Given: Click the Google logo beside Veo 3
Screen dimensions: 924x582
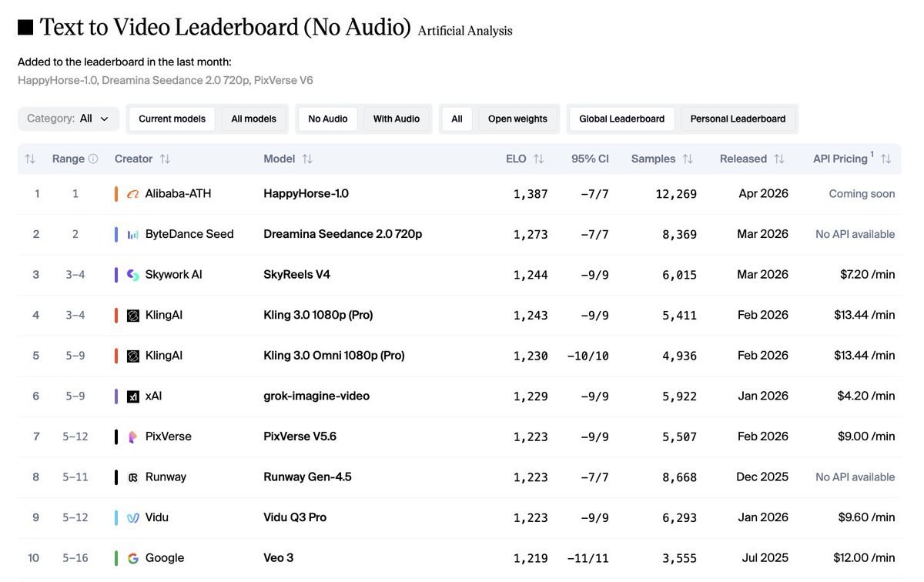Looking at the screenshot, I should coord(132,557).
